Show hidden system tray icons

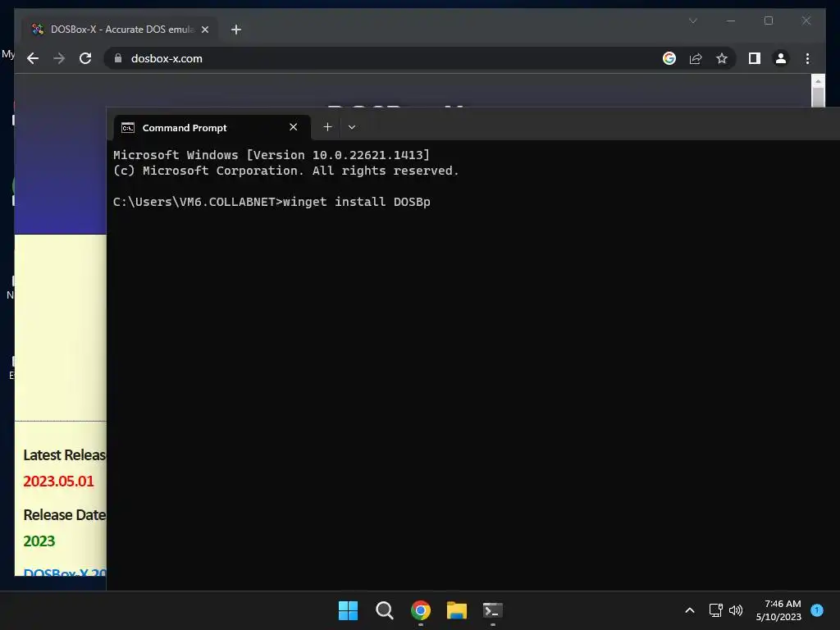click(689, 610)
